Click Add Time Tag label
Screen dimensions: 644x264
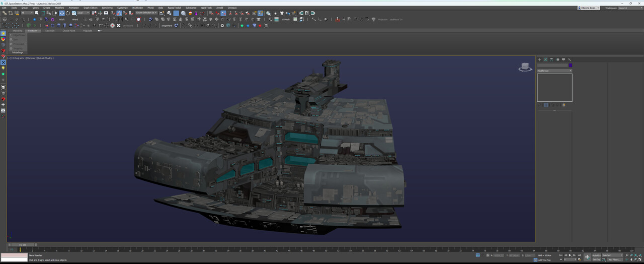544,260
